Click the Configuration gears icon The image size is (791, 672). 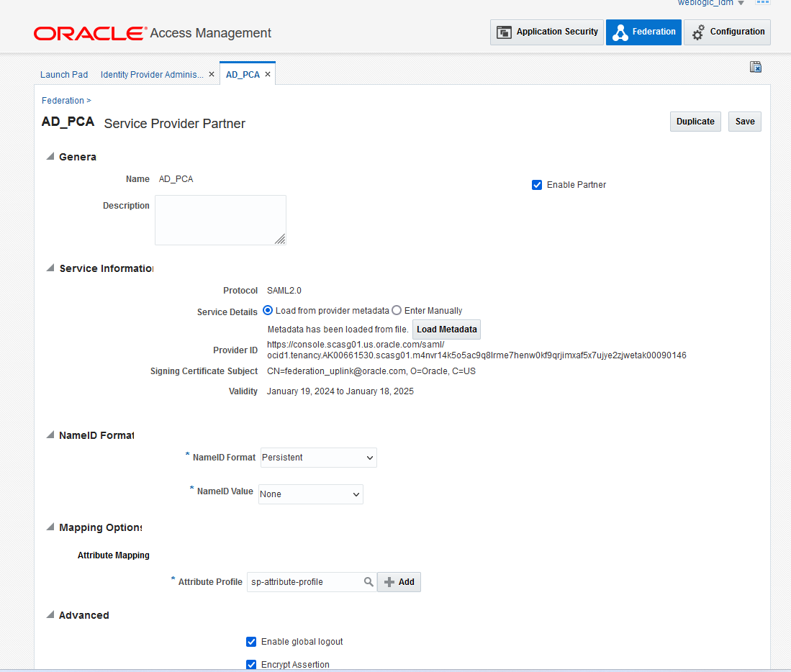point(698,33)
